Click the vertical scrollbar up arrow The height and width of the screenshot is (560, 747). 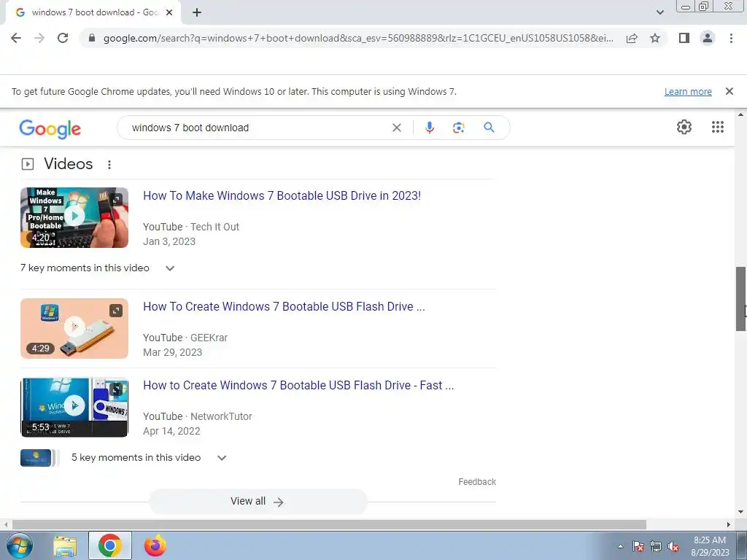(x=741, y=114)
